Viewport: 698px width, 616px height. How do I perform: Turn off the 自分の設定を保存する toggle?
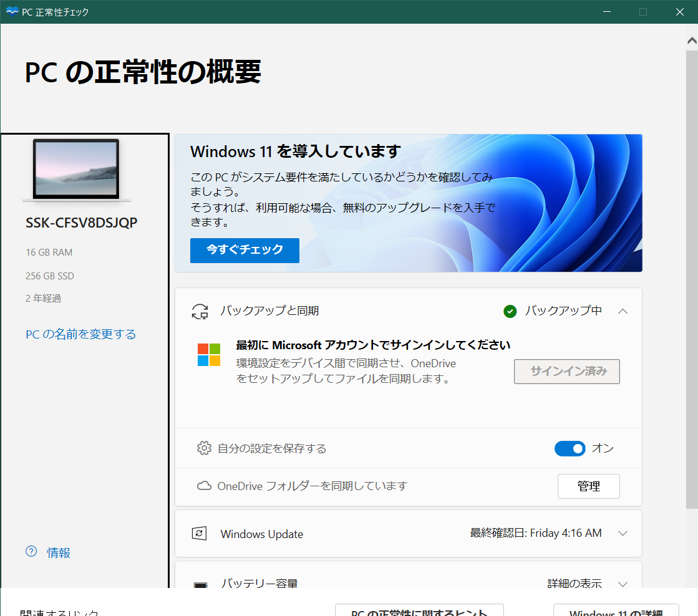[x=570, y=449]
